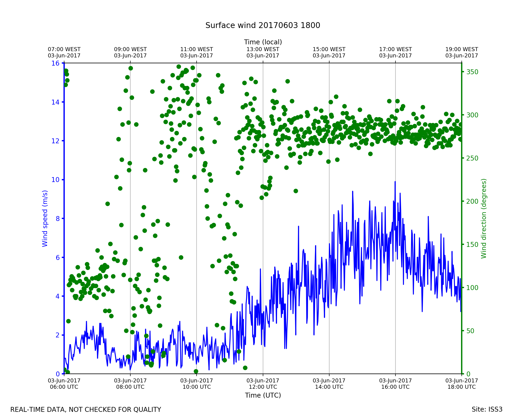
Task: Click the 'Wind speed (m/s)' axis label
Action: tap(45, 218)
